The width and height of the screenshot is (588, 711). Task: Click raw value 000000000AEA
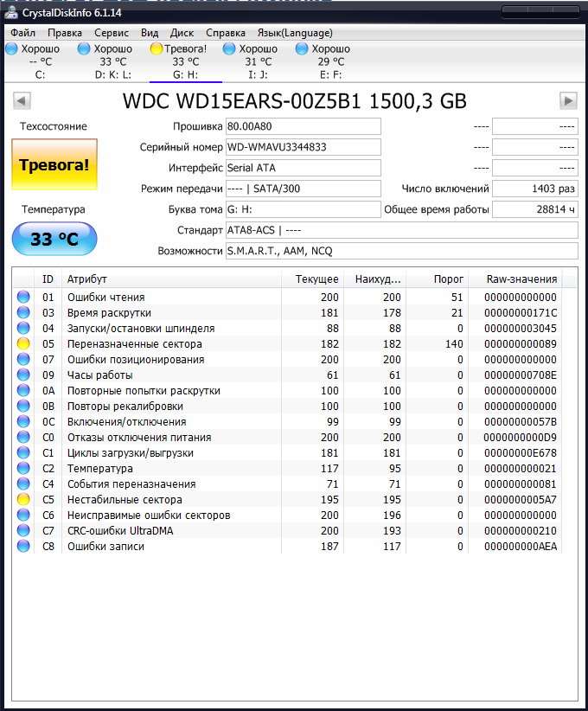pos(521,547)
